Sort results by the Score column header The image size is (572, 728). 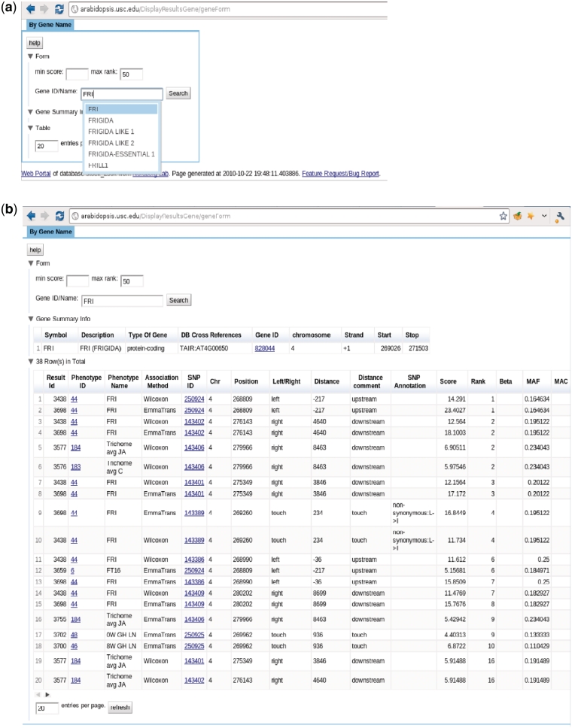(x=449, y=381)
